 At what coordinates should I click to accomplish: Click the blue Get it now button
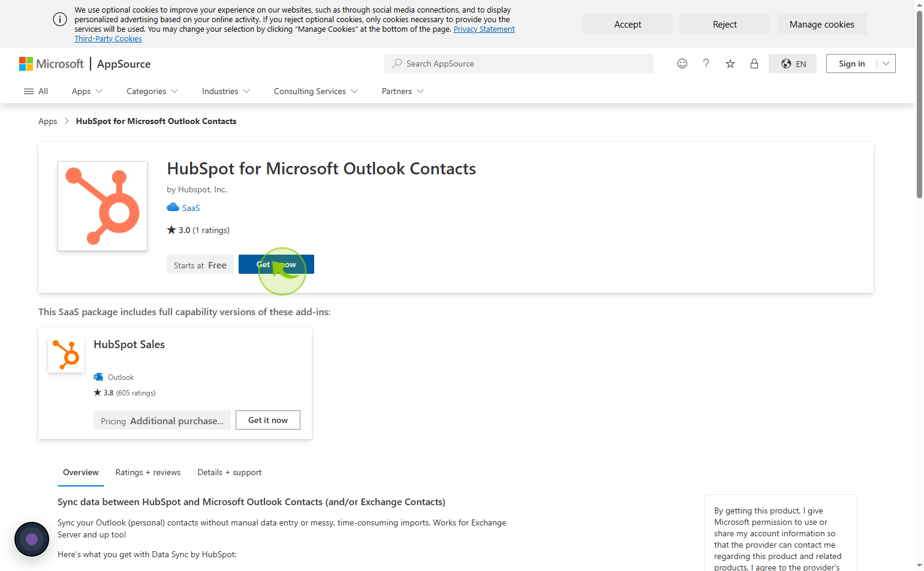276,264
